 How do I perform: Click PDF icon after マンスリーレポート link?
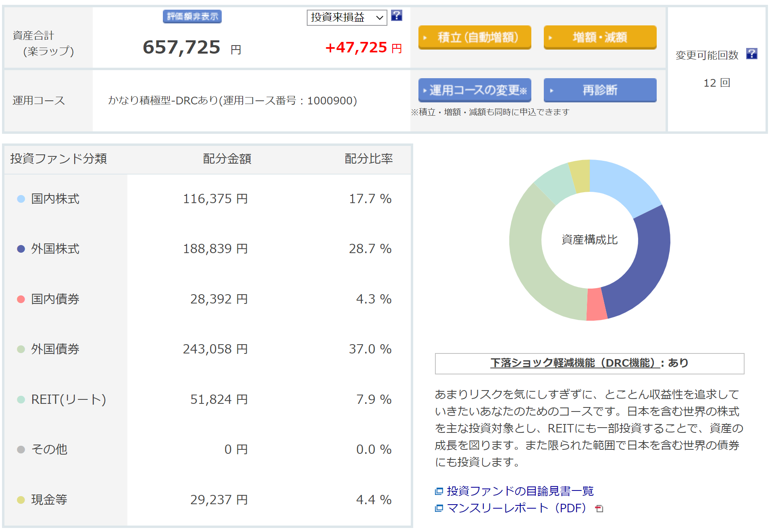point(599,509)
